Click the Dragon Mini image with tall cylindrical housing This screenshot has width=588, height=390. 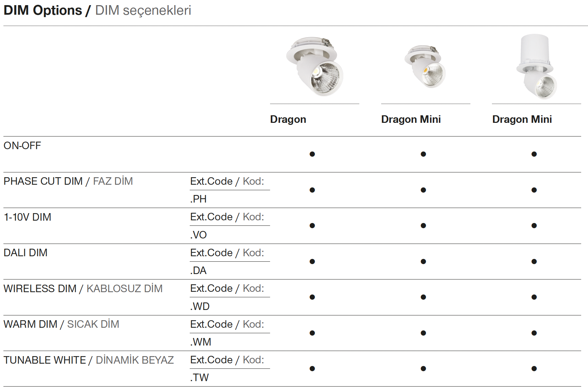tap(536, 66)
